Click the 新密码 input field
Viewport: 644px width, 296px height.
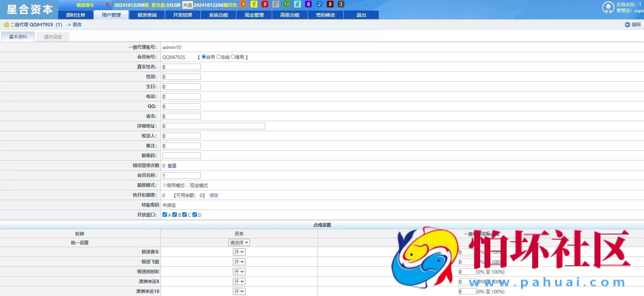coord(182,156)
